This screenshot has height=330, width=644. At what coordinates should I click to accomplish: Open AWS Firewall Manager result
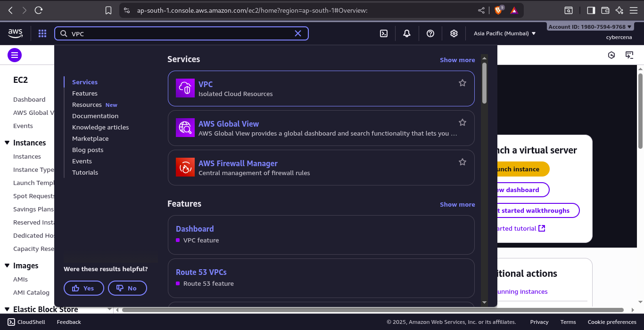(238, 163)
